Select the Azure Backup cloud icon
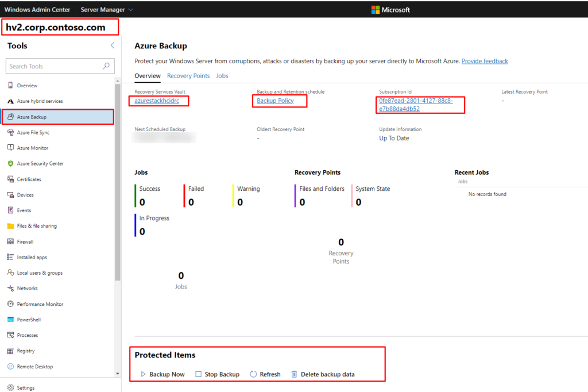 pyautogui.click(x=10, y=117)
